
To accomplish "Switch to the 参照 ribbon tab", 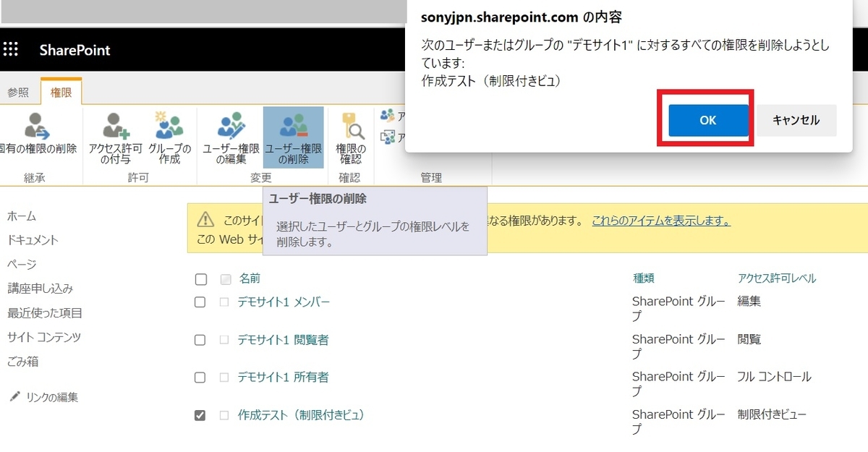I will pyautogui.click(x=18, y=92).
